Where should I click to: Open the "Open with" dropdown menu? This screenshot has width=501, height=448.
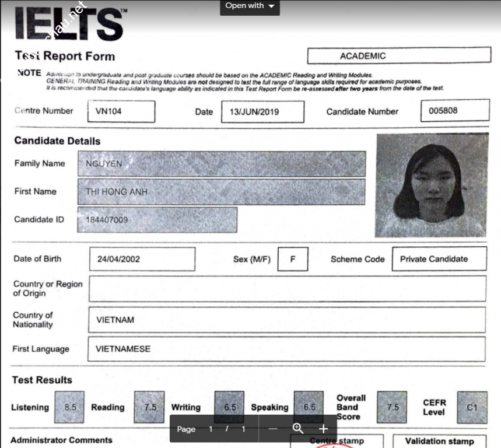pos(249,6)
